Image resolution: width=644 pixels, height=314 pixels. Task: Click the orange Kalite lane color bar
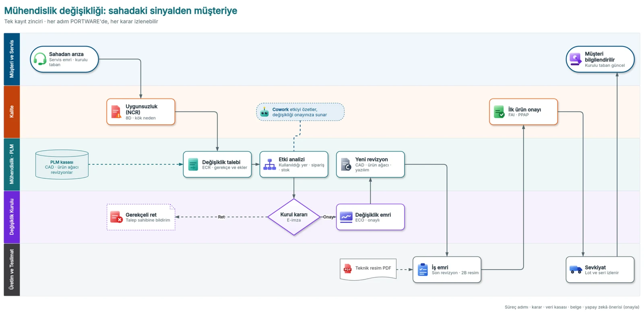tap(12, 112)
